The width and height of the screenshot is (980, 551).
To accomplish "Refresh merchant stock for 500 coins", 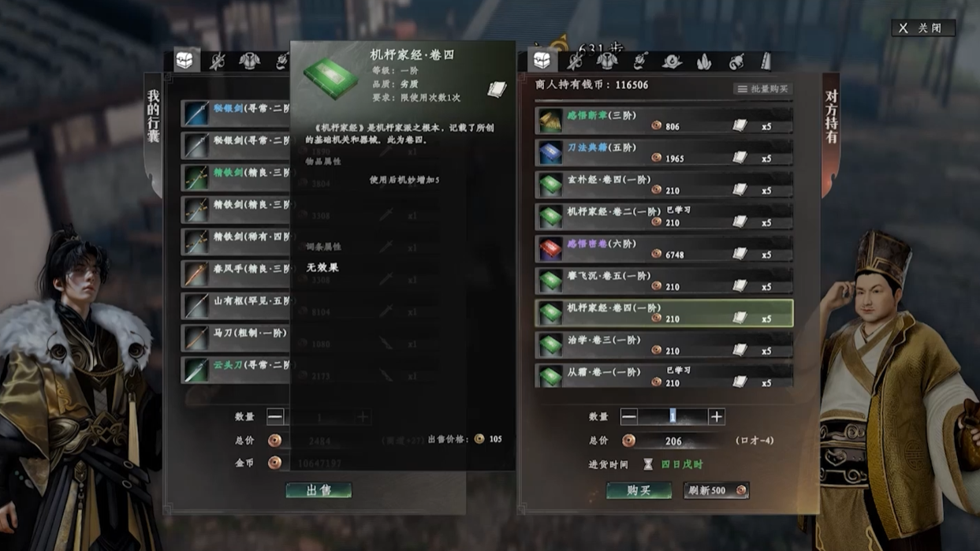I will 716,490.
